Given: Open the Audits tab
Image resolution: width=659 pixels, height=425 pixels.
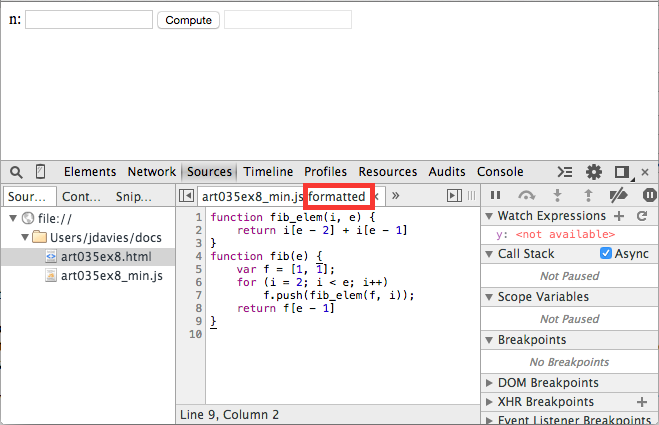Looking at the screenshot, I should 447,172.
